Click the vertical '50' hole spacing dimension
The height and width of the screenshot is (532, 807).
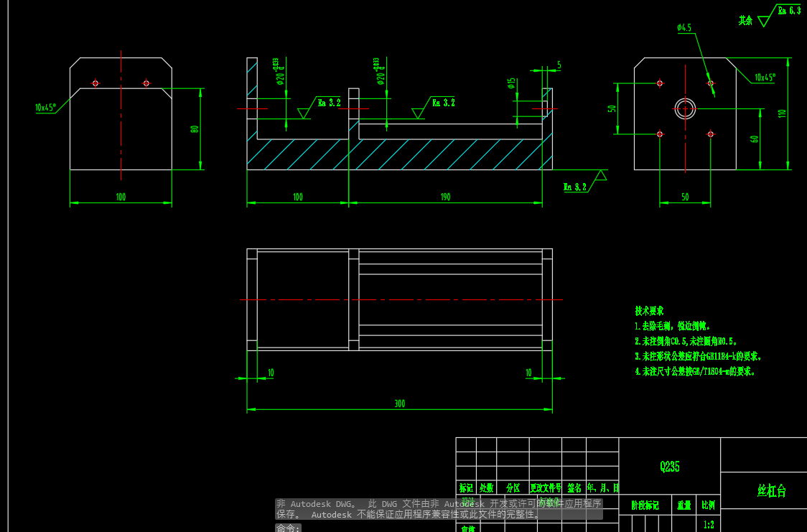coord(612,108)
